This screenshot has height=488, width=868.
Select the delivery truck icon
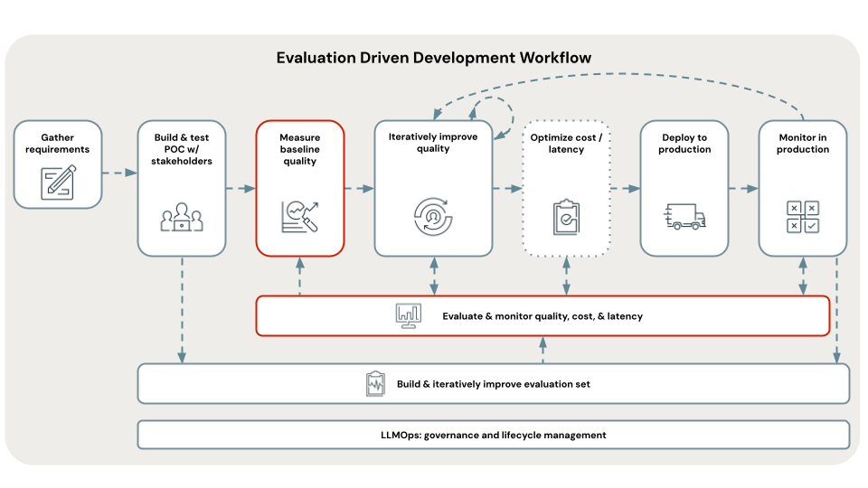pos(684,216)
